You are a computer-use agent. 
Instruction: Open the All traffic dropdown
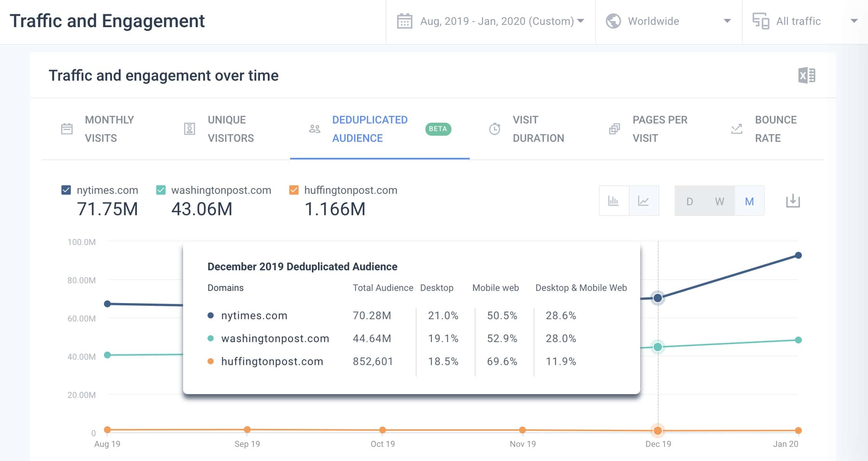[x=805, y=21]
